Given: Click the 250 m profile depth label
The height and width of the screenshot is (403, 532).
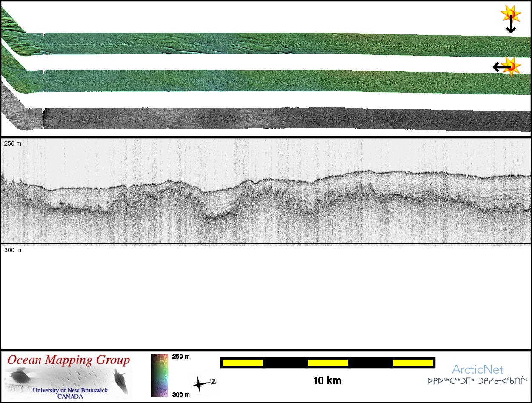Looking at the screenshot, I should click(12, 144).
